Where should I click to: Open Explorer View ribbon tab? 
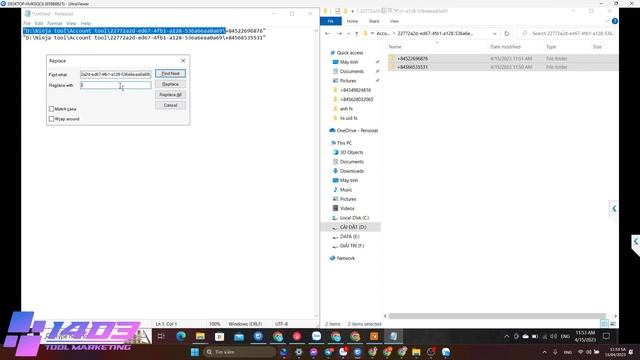(x=394, y=21)
